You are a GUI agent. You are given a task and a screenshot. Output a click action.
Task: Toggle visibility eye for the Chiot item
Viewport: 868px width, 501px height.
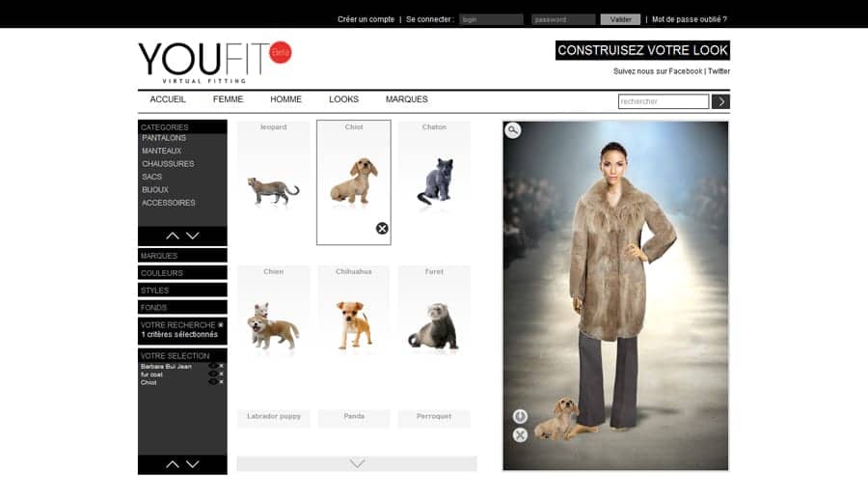click(x=212, y=382)
